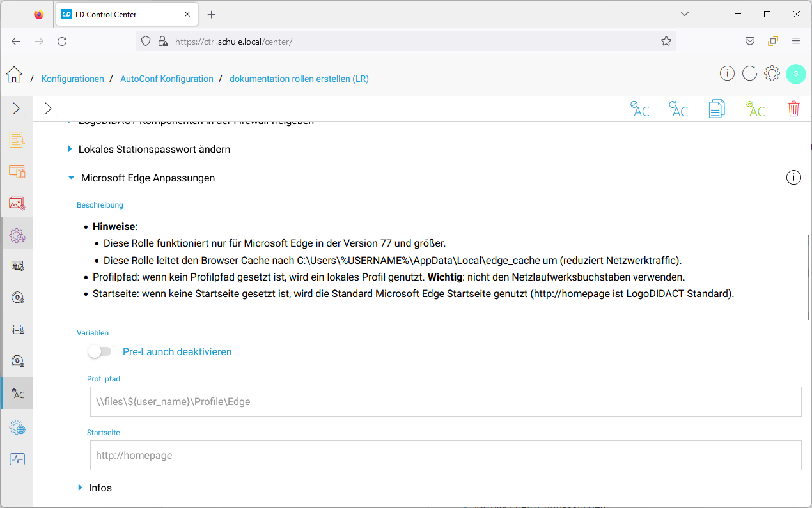Open the Firefox hamburger menu
The width and height of the screenshot is (812, 508).
(x=796, y=41)
